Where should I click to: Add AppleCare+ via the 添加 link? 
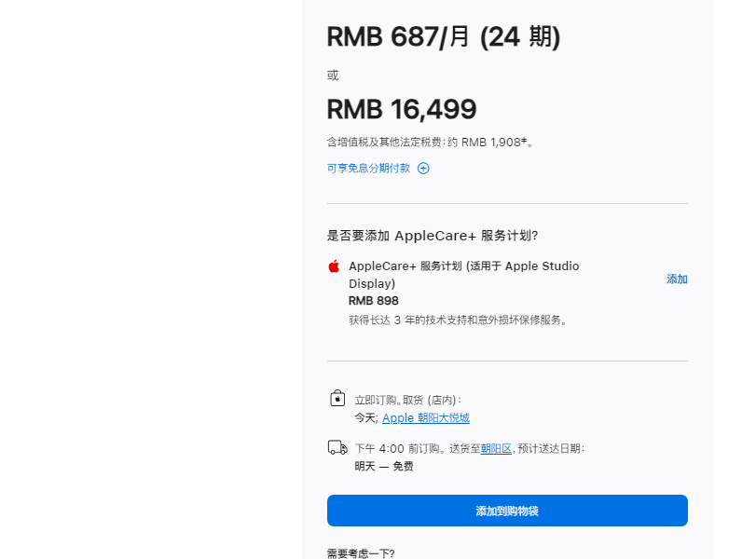(677, 279)
